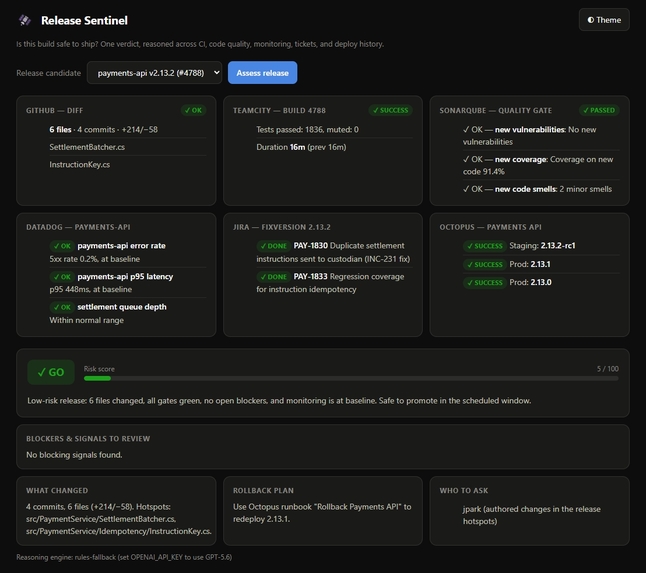Click jpark in WHO TO ASK

point(472,509)
